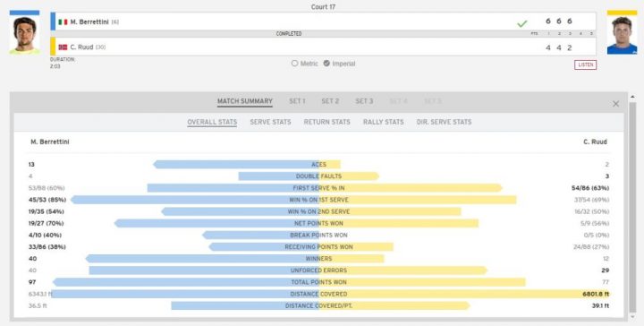Click the Italy flag beside M. Berrettini
This screenshot has height=326, width=644.
click(x=63, y=22)
